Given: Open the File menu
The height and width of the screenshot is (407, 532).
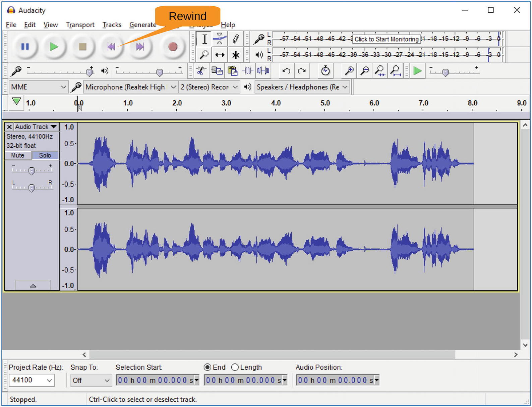Looking at the screenshot, I should point(11,25).
